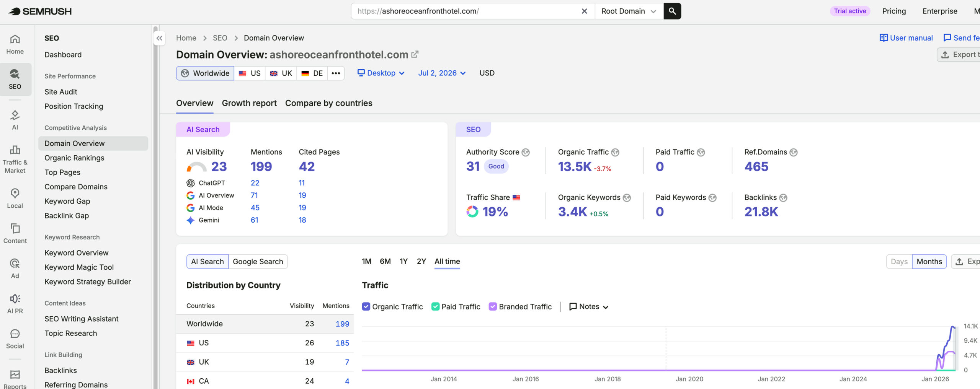Image resolution: width=980 pixels, height=389 pixels.
Task: Click AI Visibility gauge indicator
Action: coord(196,167)
